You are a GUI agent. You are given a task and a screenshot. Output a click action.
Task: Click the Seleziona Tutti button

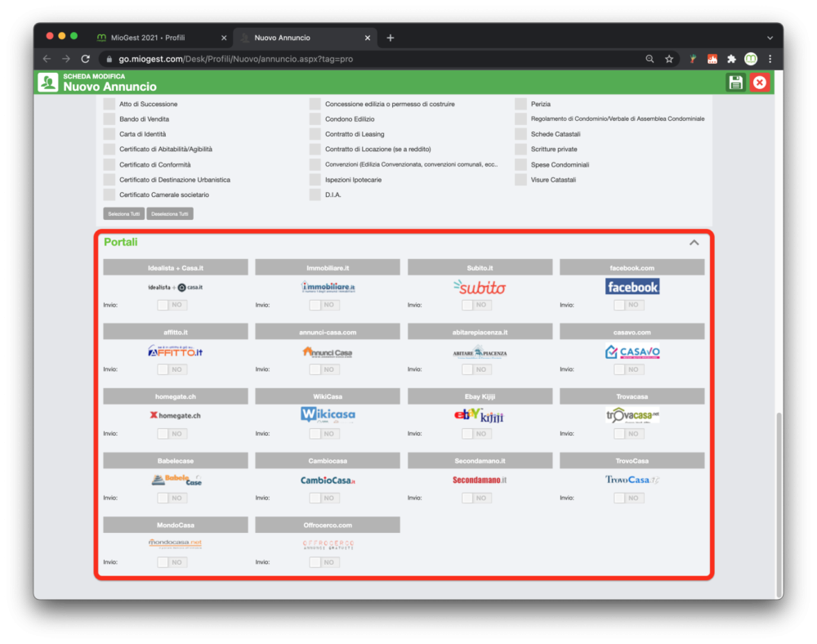click(124, 213)
